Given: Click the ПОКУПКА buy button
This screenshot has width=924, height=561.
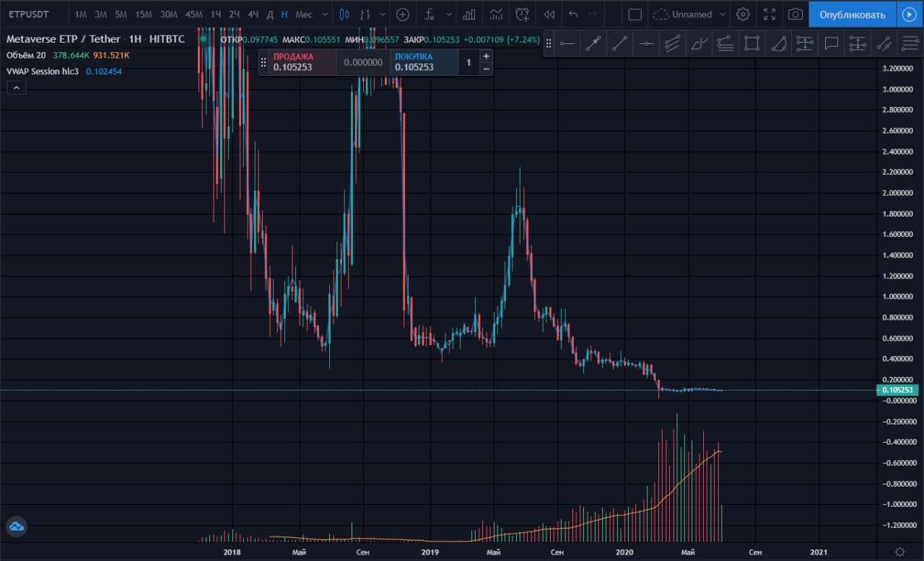Looking at the screenshot, I should (x=424, y=62).
